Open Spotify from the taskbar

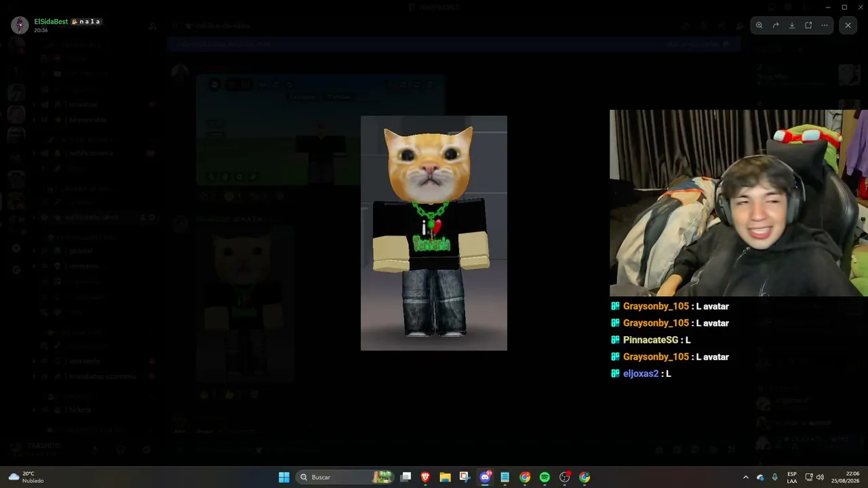(x=545, y=477)
